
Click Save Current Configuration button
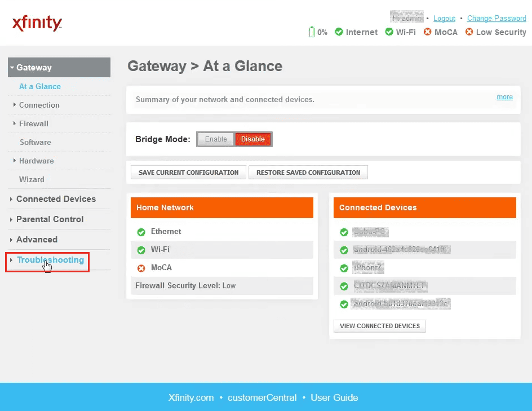(x=188, y=173)
